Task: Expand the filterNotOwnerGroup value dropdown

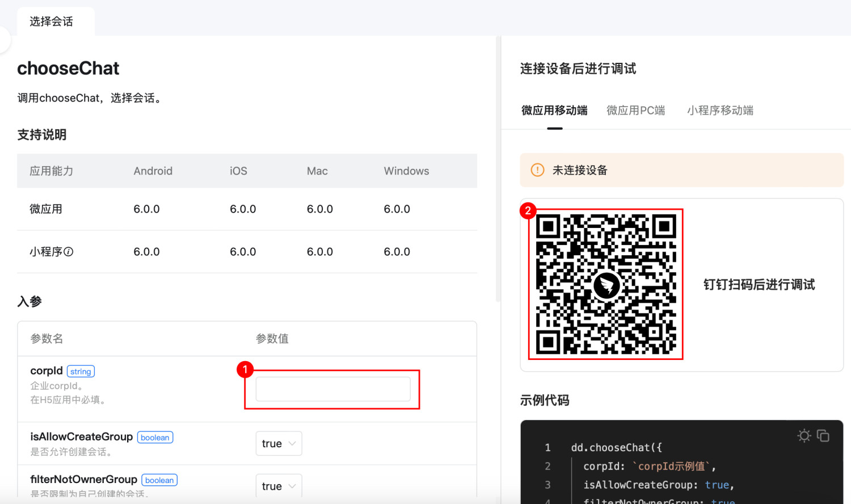Action: 279,486
